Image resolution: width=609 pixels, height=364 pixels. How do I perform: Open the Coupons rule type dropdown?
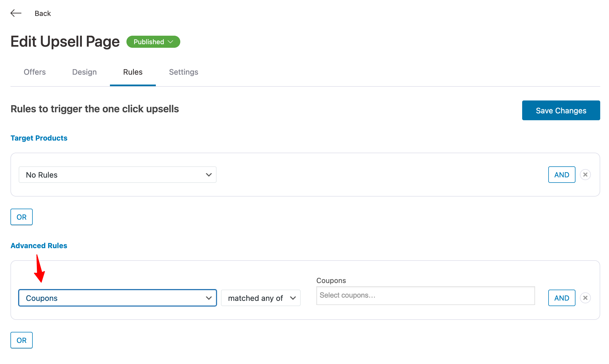117,298
